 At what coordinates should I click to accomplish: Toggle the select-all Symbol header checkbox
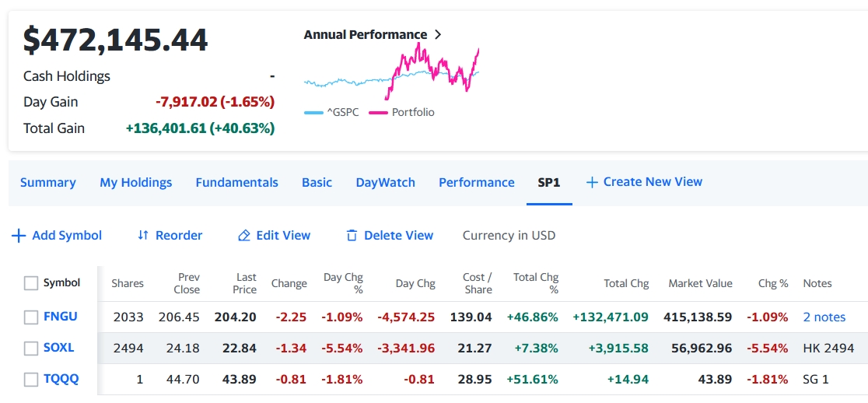point(31,283)
